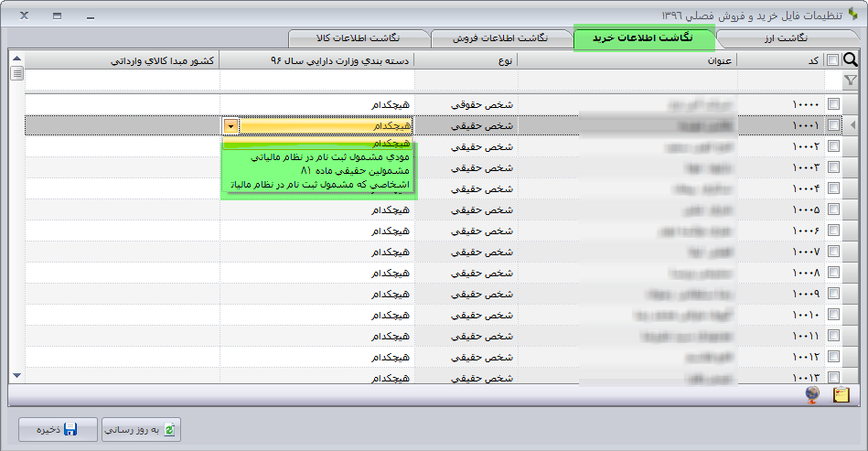Viewport: 868px width, 451px height.
Task: Click the search magnifier icon in grid header
Action: pyautogui.click(x=851, y=59)
